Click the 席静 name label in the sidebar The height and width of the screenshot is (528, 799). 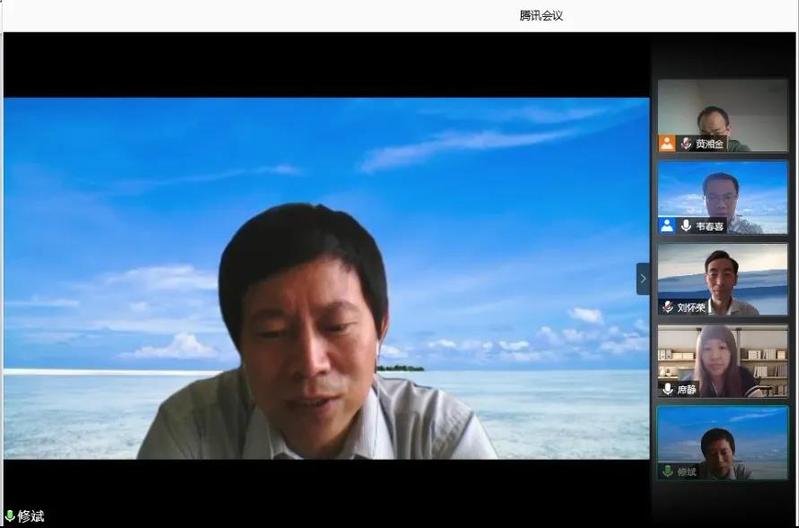[686, 389]
